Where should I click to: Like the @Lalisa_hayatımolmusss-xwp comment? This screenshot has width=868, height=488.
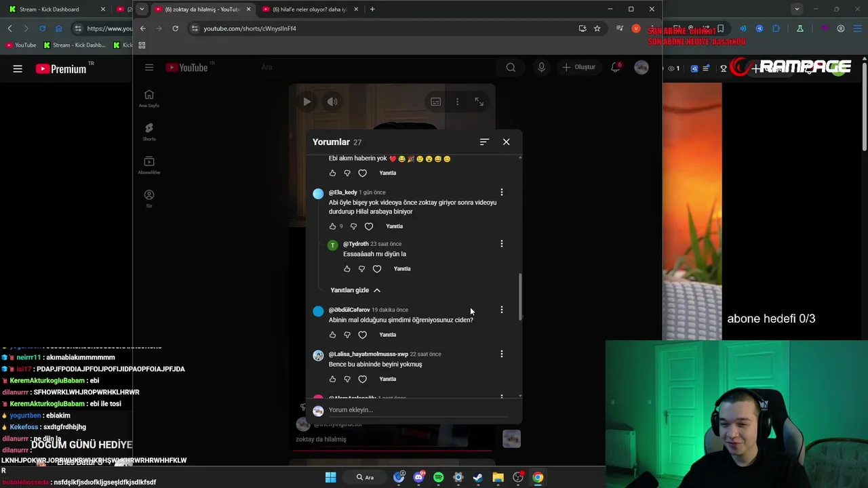point(332,379)
